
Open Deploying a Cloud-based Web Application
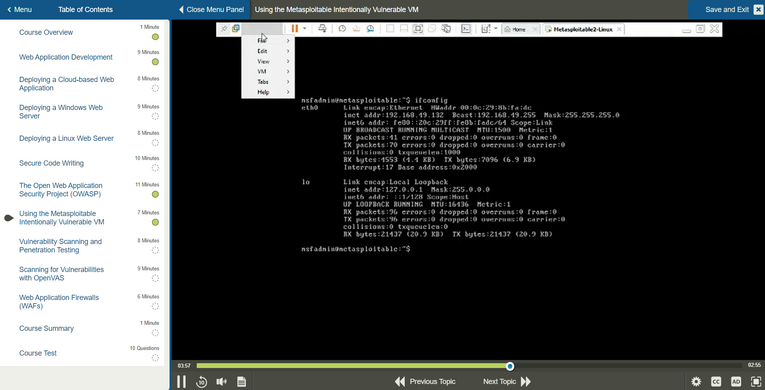click(x=66, y=83)
